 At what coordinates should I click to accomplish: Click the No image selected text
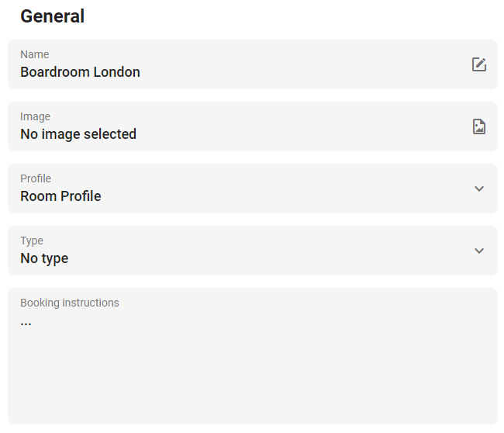(78, 134)
